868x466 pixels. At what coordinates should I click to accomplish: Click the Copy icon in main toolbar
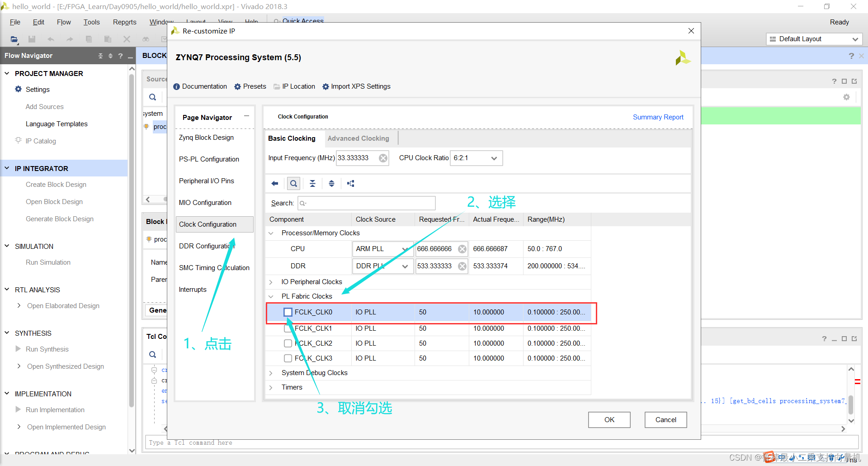pos(89,39)
